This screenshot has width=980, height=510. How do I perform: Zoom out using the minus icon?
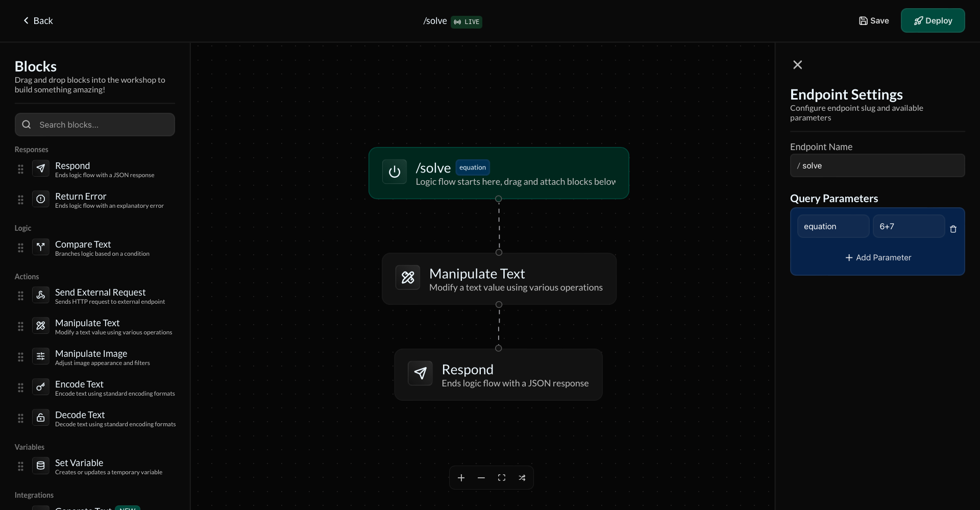[x=481, y=478]
